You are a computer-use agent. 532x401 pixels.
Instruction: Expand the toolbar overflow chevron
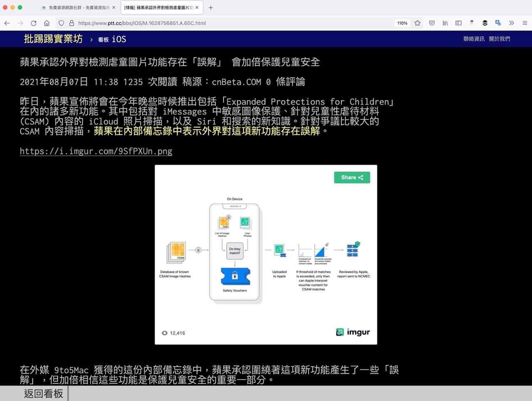(512, 23)
